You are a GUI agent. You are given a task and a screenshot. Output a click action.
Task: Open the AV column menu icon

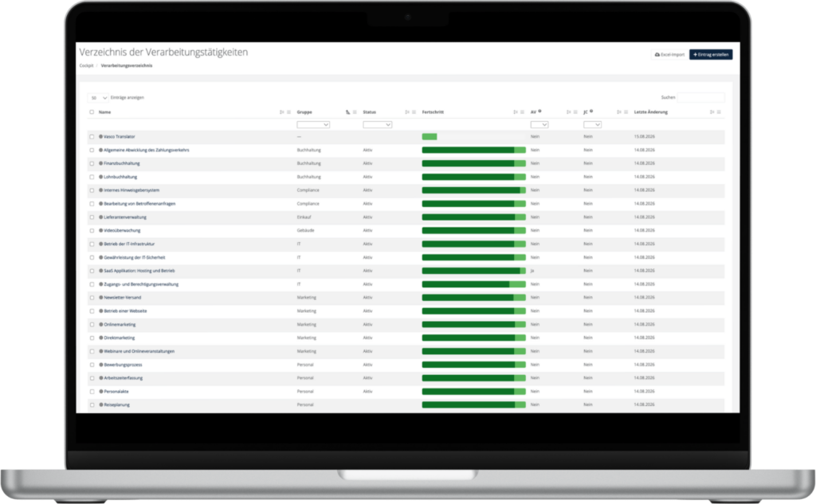click(x=575, y=112)
